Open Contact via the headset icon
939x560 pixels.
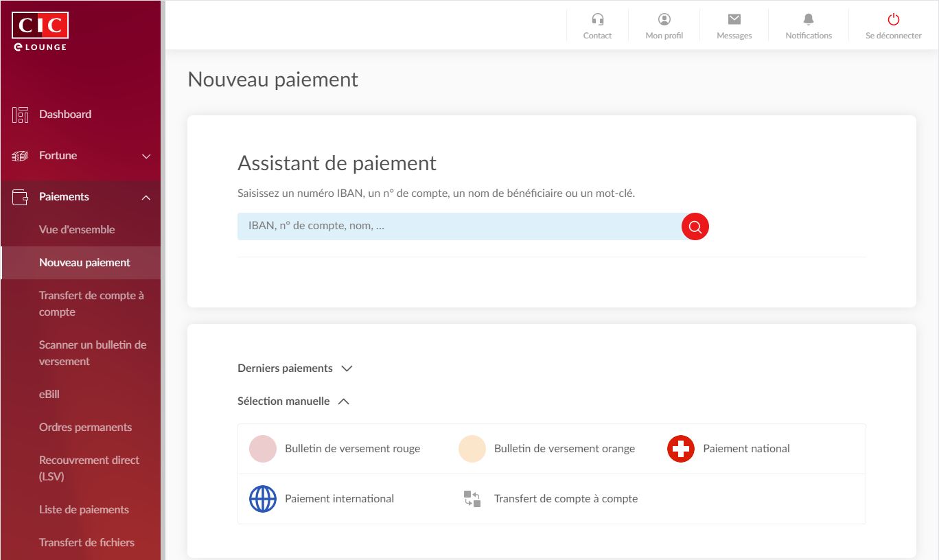[597, 20]
